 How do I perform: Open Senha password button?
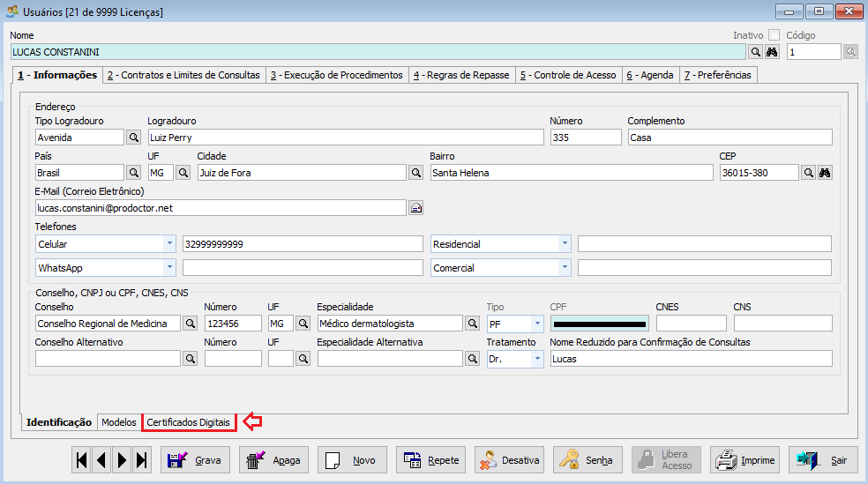(x=587, y=459)
